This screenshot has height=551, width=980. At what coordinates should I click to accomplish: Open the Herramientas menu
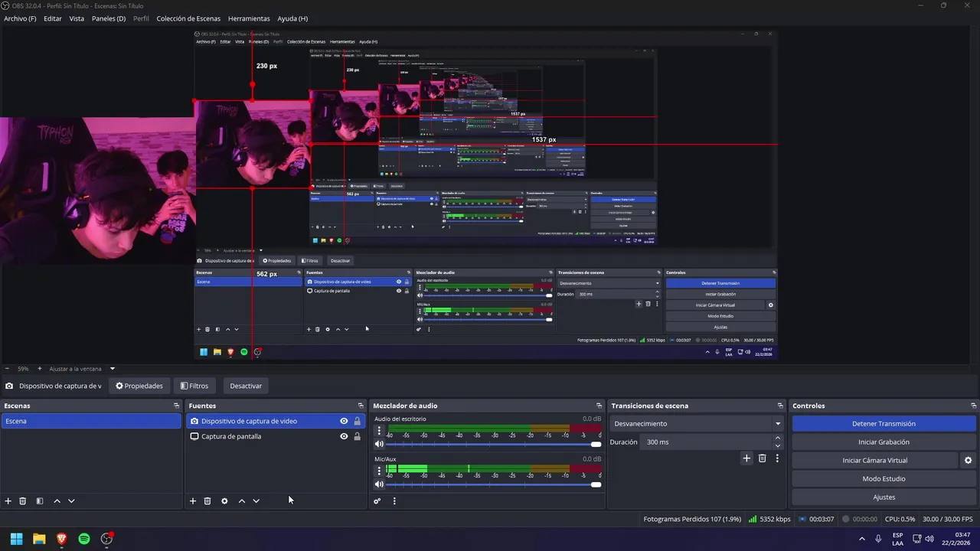(x=249, y=18)
